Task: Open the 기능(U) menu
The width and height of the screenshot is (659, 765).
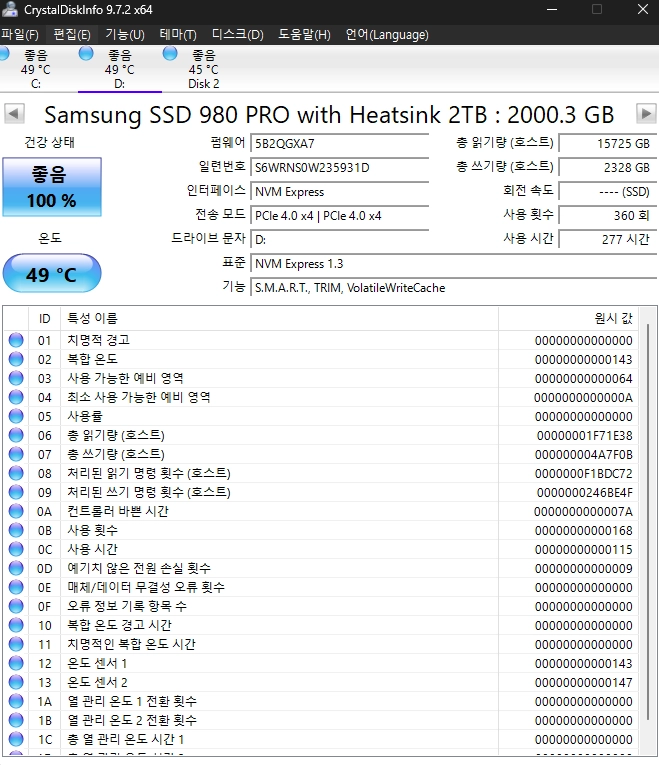Action: 125,35
